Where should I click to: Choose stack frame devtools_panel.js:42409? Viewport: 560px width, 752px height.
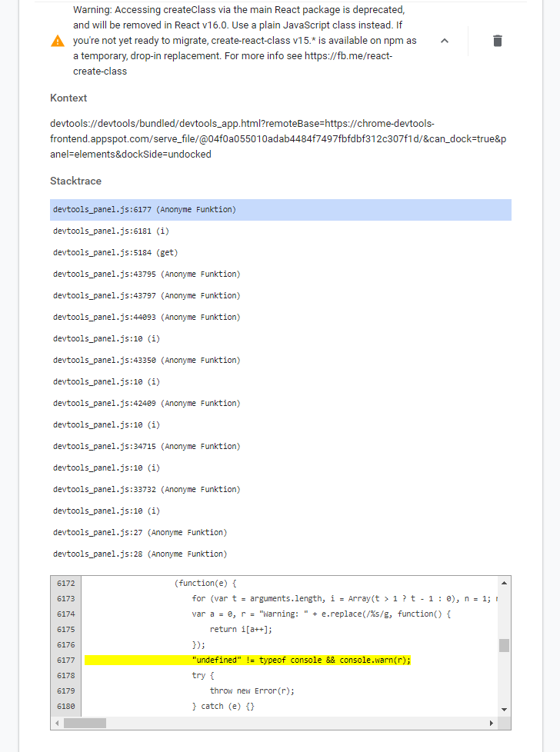(x=146, y=404)
